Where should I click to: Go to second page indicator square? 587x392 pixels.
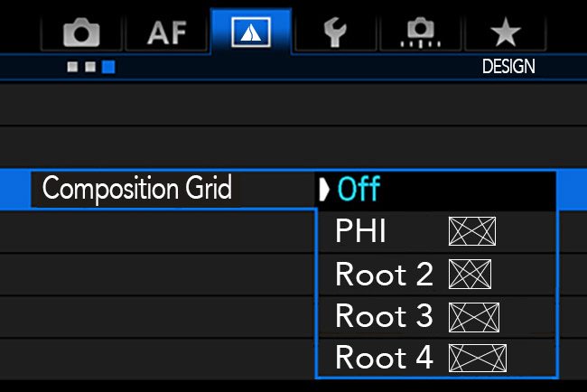(90, 67)
